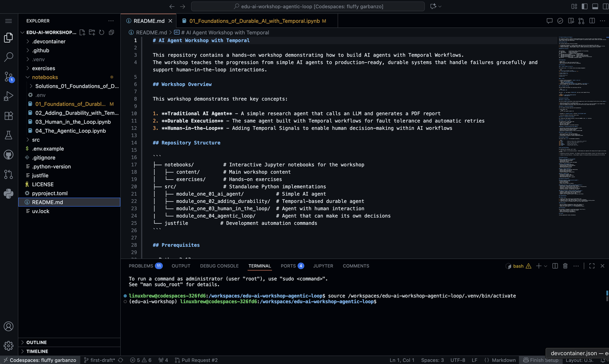Click the Finish Setup status button
Screen dimensions: 609x364
pos(540,360)
